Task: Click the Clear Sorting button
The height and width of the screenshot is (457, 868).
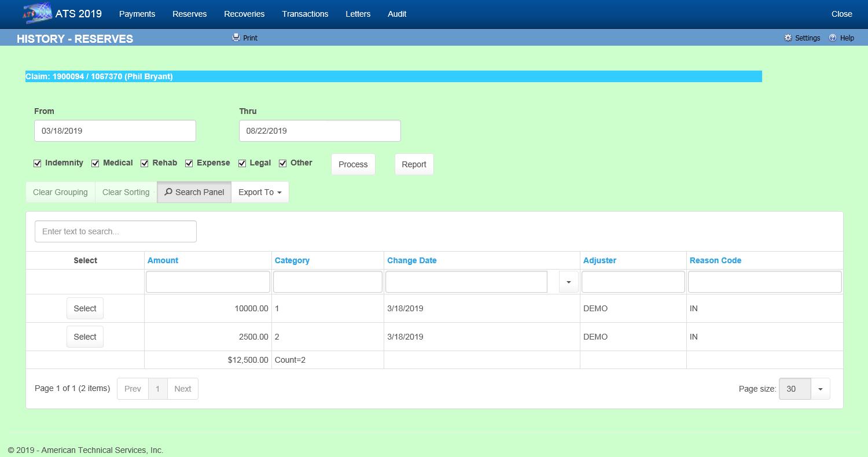Action: (x=126, y=192)
